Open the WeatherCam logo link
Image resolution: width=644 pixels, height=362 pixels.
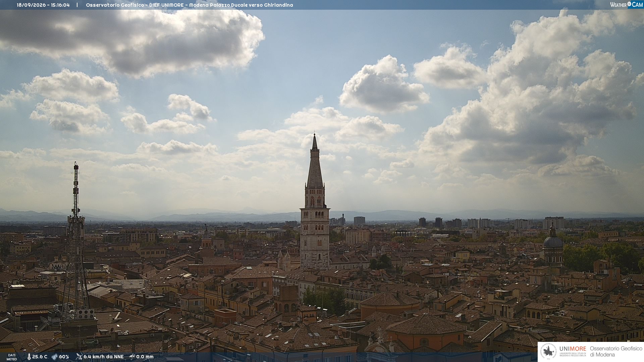pos(626,5)
